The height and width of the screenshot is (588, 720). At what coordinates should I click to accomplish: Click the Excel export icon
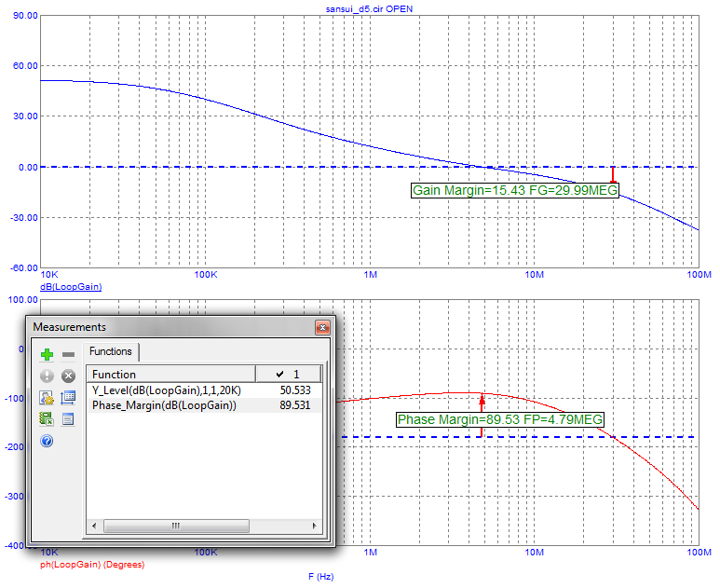(x=47, y=419)
